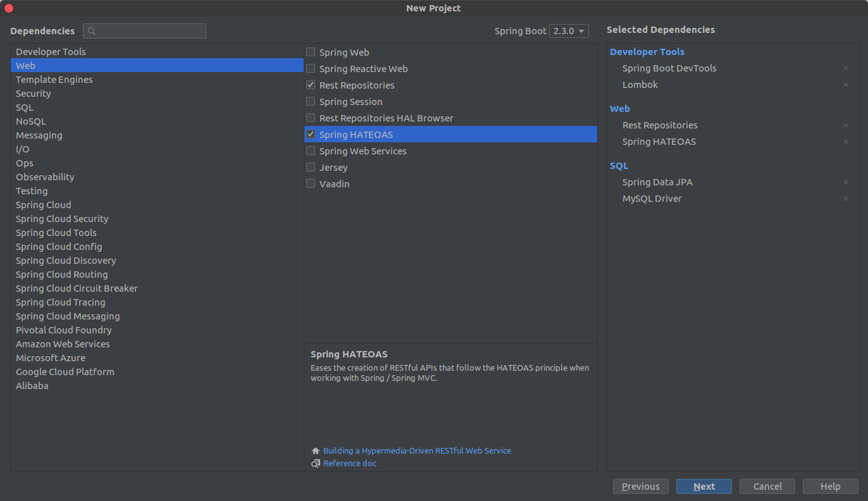The image size is (868, 501).
Task: Select the SQL category in list
Action: (x=157, y=108)
